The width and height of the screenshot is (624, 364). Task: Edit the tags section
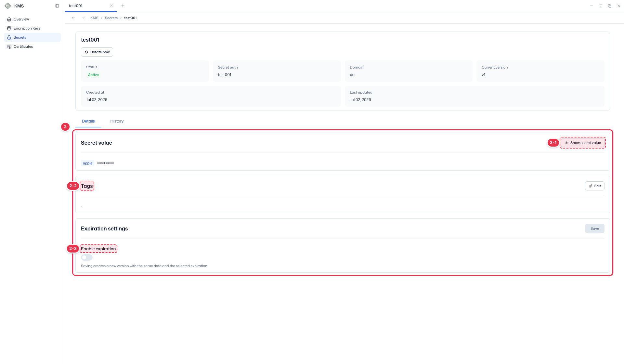tap(595, 186)
